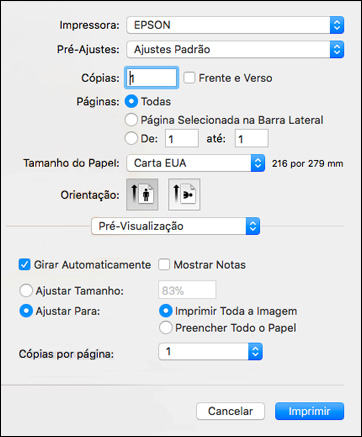The image size is (362, 437).
Task: Click the até page number field
Action: point(252,138)
